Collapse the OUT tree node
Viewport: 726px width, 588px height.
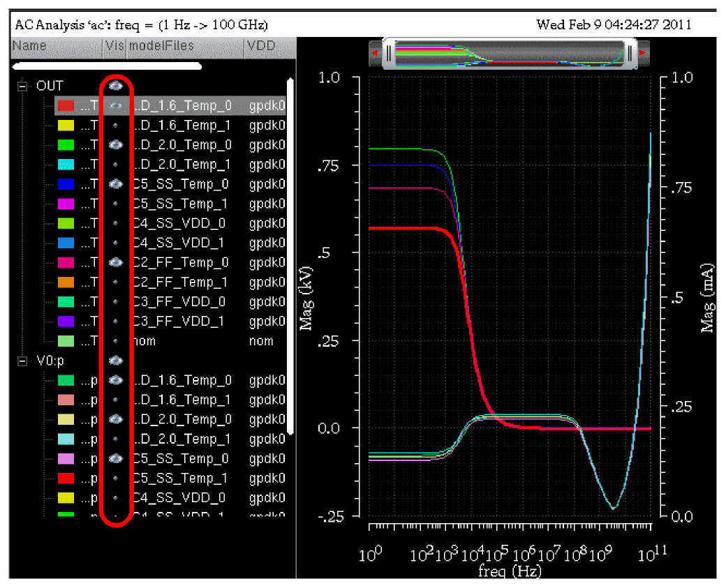point(22,86)
